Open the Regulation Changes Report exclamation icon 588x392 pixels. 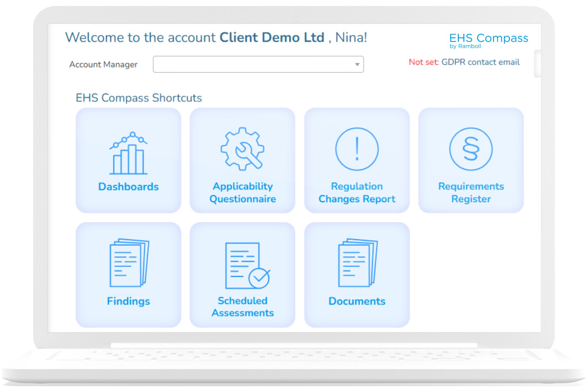pos(357,149)
